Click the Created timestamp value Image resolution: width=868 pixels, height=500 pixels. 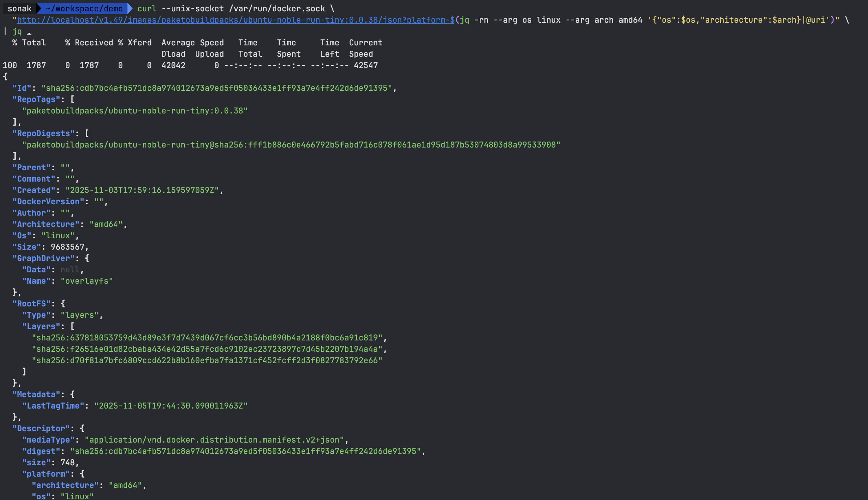point(142,190)
